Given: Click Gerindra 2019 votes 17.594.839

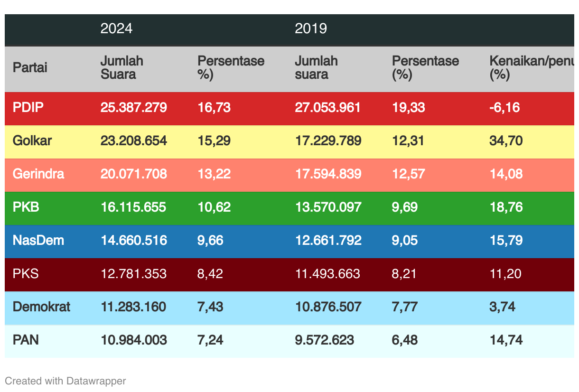Looking at the screenshot, I should tap(328, 174).
